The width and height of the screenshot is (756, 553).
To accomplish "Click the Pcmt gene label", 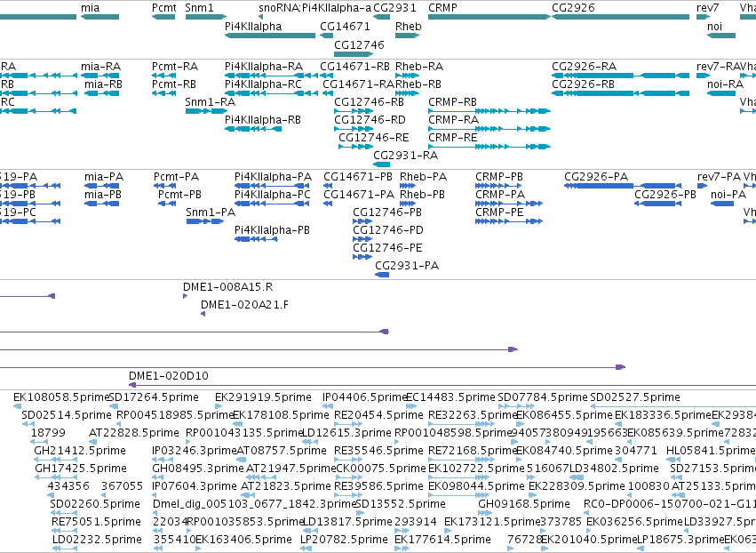I will (164, 8).
